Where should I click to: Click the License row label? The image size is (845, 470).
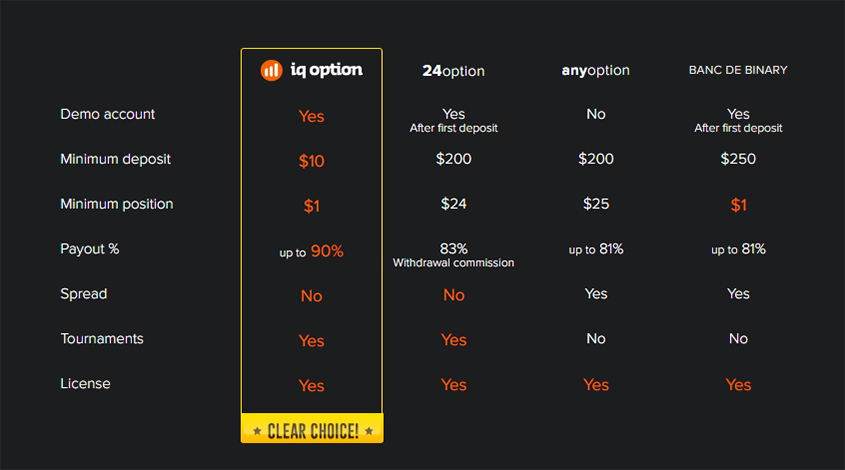(x=85, y=383)
